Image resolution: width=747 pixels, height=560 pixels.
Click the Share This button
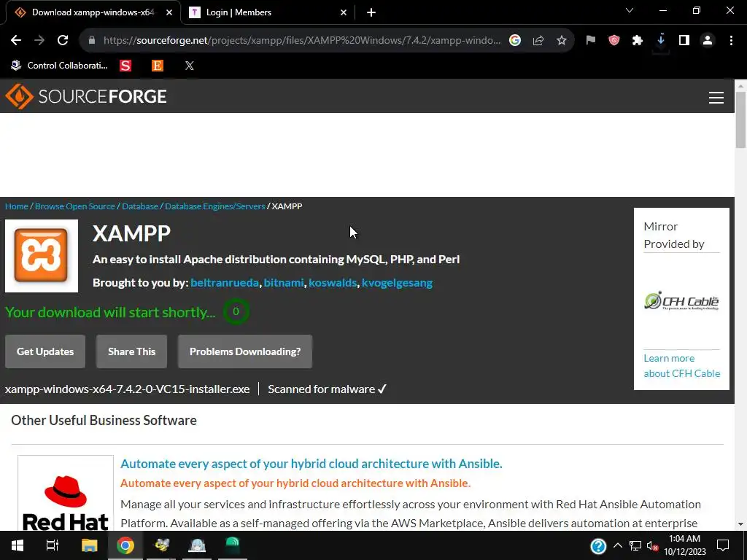coord(131,351)
